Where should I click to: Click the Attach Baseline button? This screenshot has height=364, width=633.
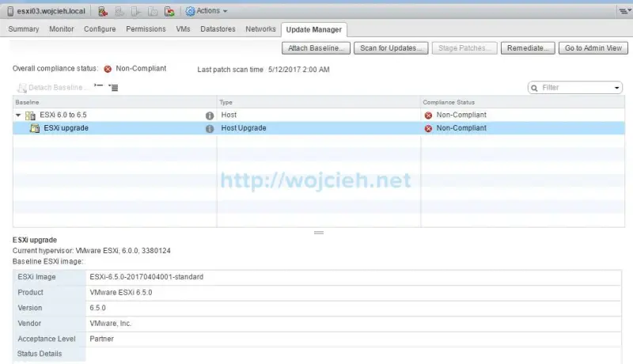pyautogui.click(x=316, y=48)
